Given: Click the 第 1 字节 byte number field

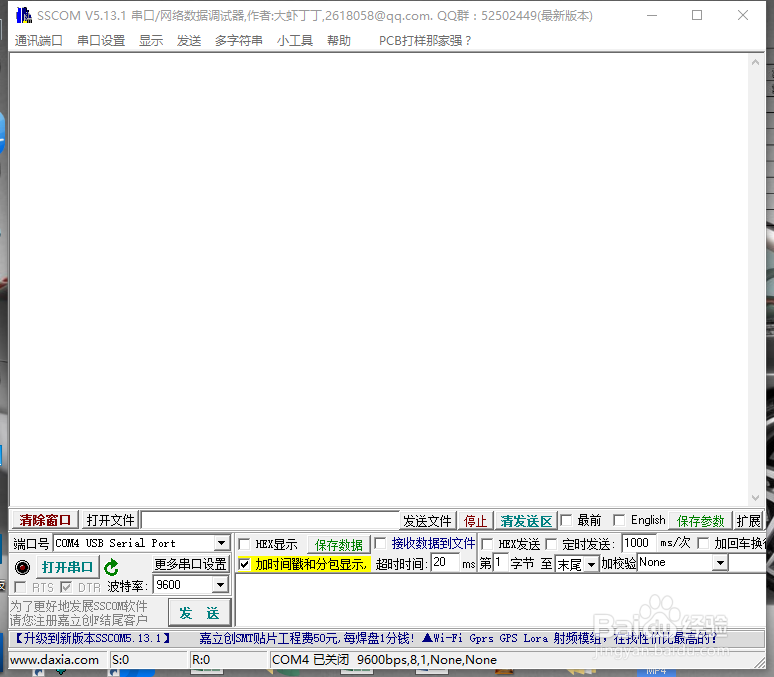Looking at the screenshot, I should click(501, 562).
